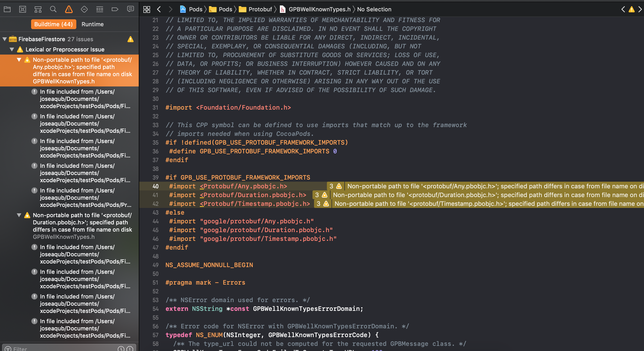The width and height of the screenshot is (644, 351).
Task: Click the related items grid icon in jump bar
Action: pos(146,9)
